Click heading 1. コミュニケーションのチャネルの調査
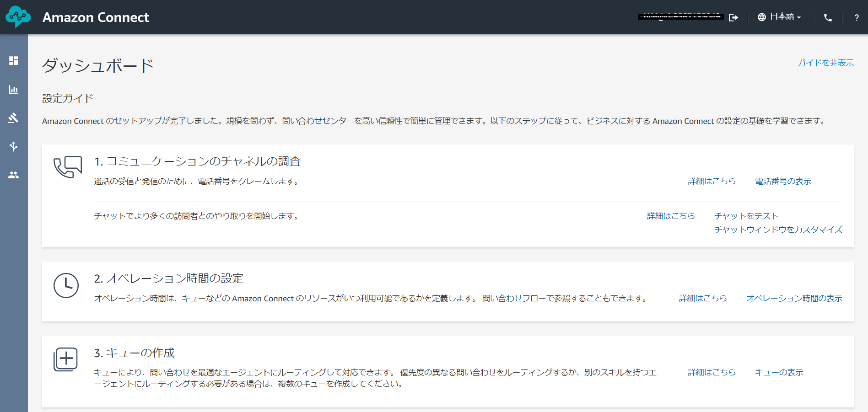Screen dimensions: 868x412 pos(197,161)
